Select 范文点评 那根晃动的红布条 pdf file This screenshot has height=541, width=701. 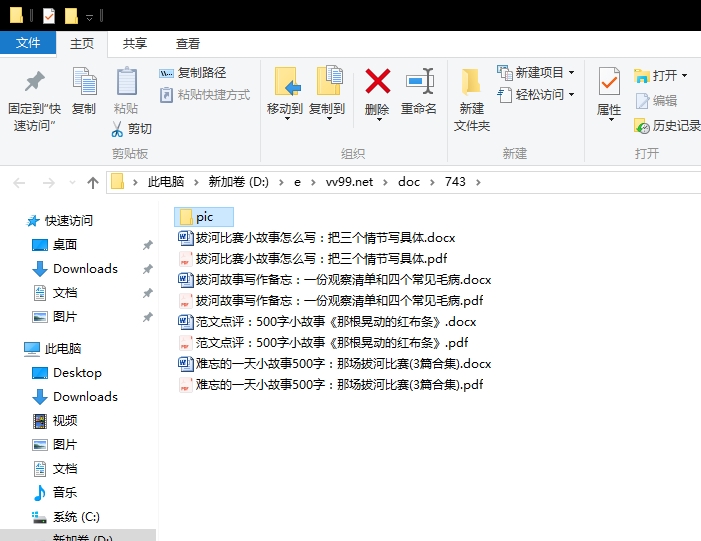coord(323,343)
